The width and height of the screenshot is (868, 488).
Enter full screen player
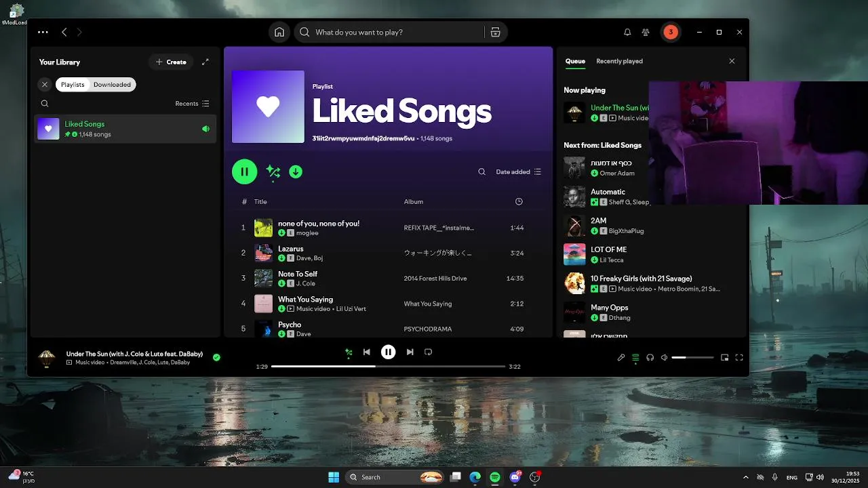(x=739, y=357)
